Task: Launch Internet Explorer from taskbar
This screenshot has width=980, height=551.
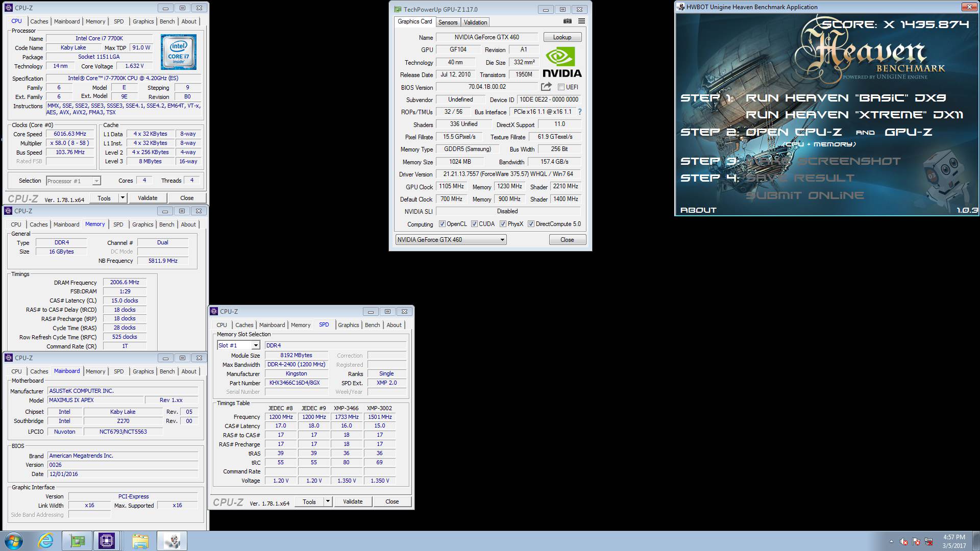Action: click(46, 541)
